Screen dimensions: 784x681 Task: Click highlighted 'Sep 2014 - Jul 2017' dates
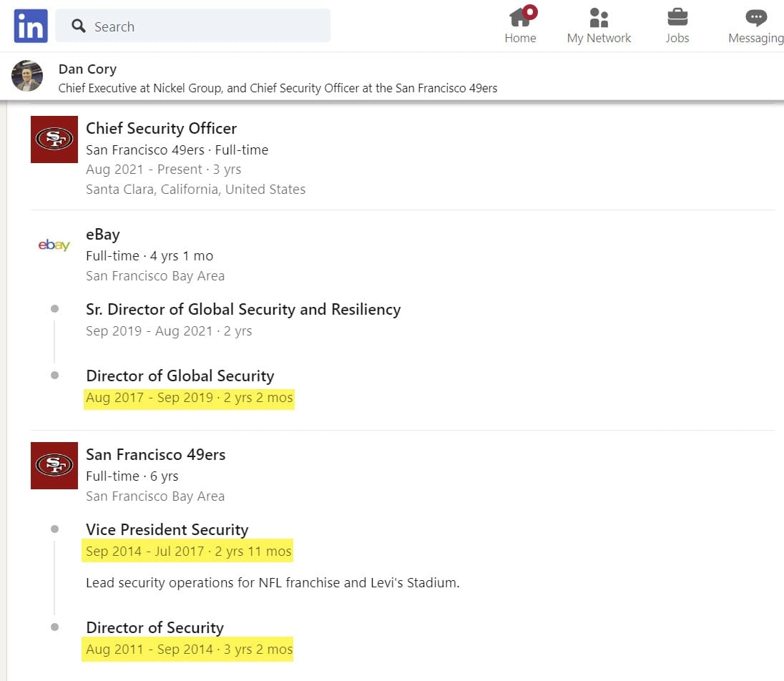(x=188, y=552)
